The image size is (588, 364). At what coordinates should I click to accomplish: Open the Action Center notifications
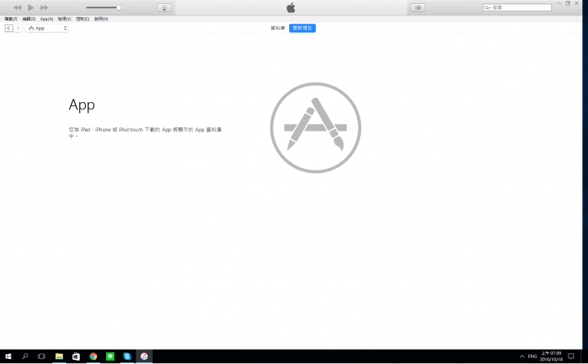pyautogui.click(x=571, y=357)
